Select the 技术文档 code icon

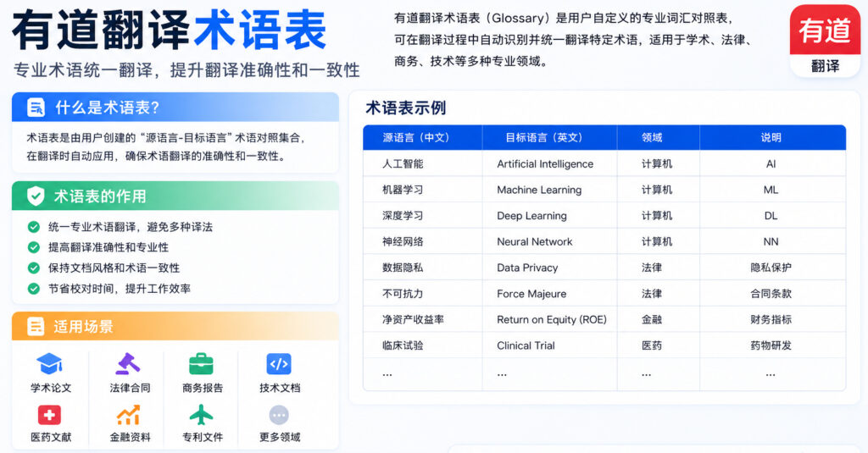[279, 364]
